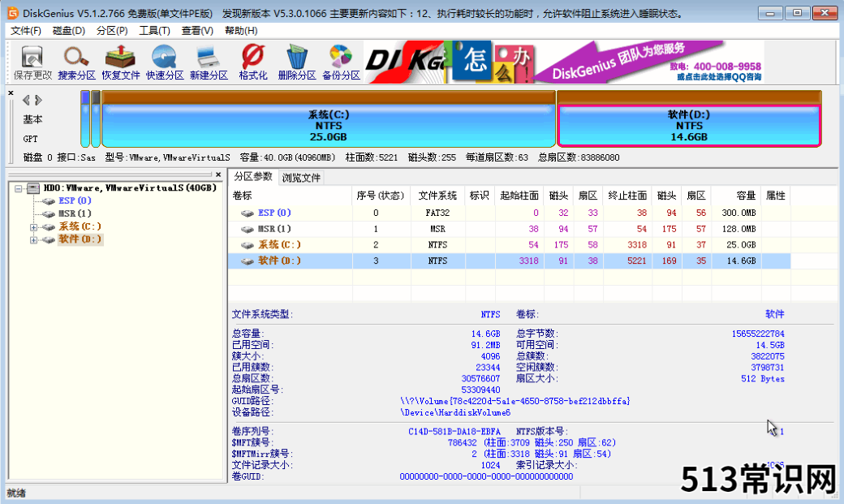
Task: Select HD0:VMware,VMwareVirtualS(40GB) tree item
Action: tap(130, 188)
